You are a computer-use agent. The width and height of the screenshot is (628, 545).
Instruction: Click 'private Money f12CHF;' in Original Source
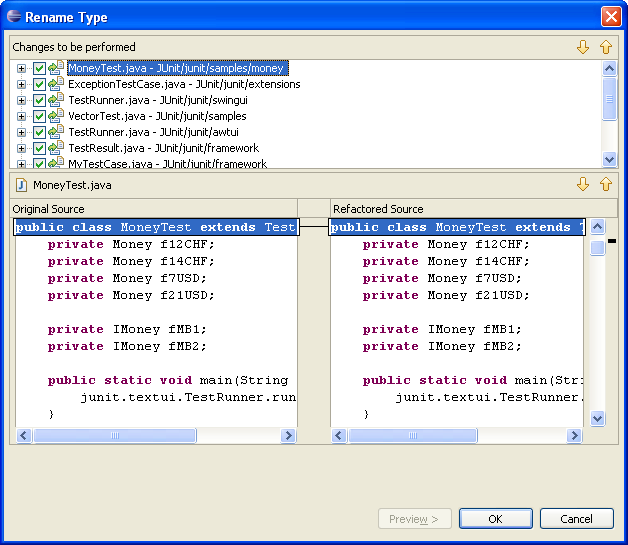(131, 244)
